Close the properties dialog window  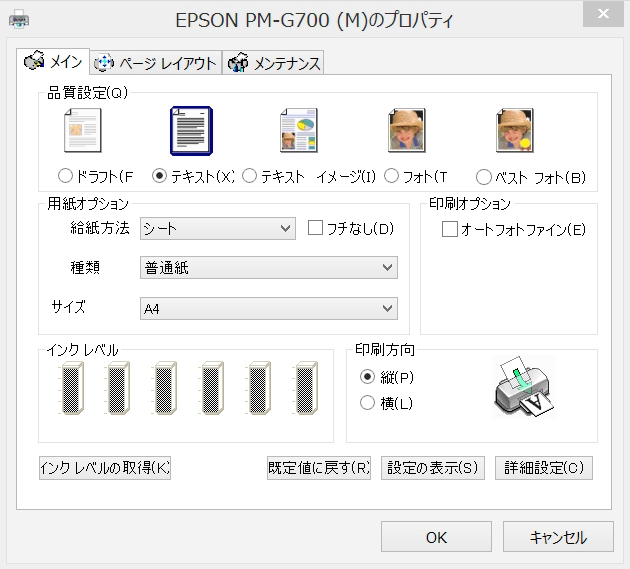click(x=603, y=14)
